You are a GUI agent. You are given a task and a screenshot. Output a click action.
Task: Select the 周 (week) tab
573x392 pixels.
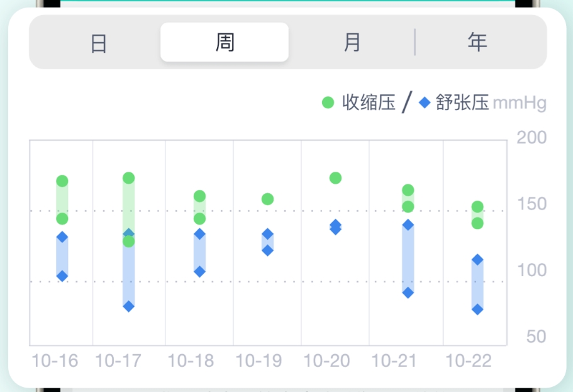click(x=225, y=43)
